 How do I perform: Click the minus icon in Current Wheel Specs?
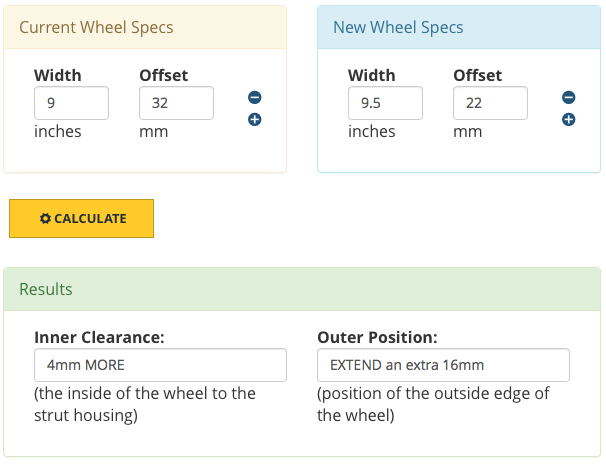tap(254, 98)
